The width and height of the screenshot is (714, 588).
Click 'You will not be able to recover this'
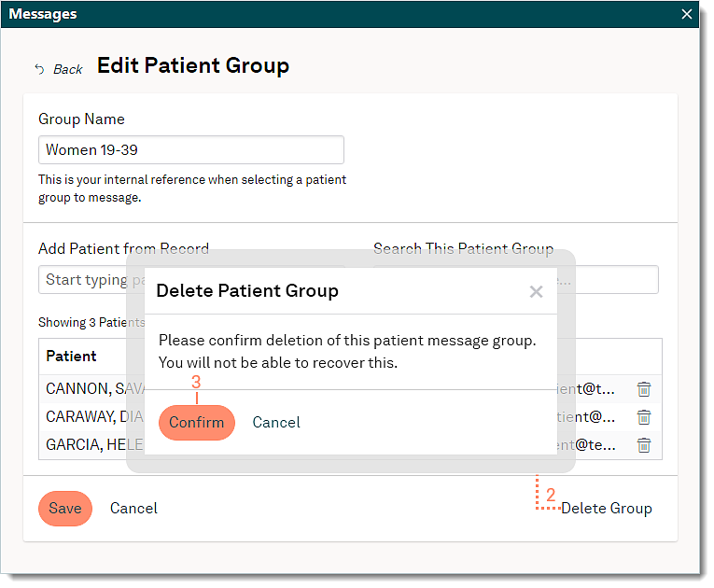coord(278,363)
